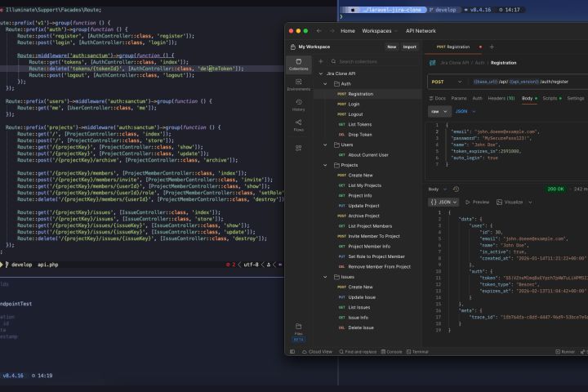Open the Files beta sidebar panel
Viewport: 588px width, 392px height.
(x=299, y=332)
